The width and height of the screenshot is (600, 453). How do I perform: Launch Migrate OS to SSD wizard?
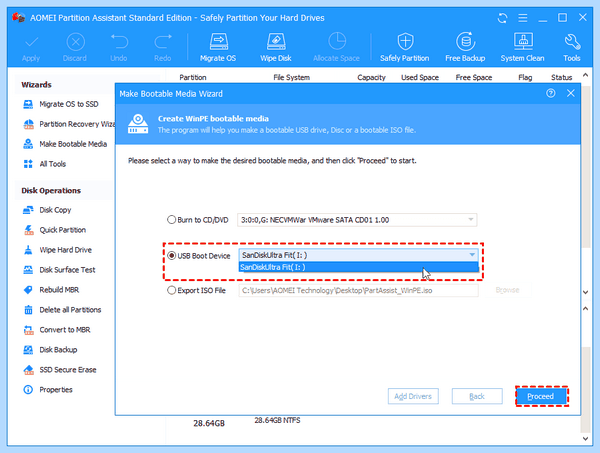[61, 104]
